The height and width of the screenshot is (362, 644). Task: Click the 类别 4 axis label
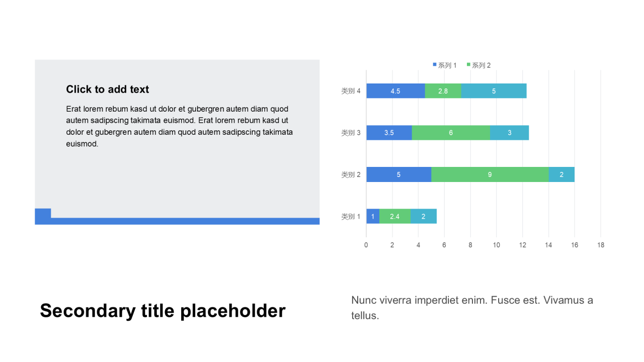coord(351,91)
